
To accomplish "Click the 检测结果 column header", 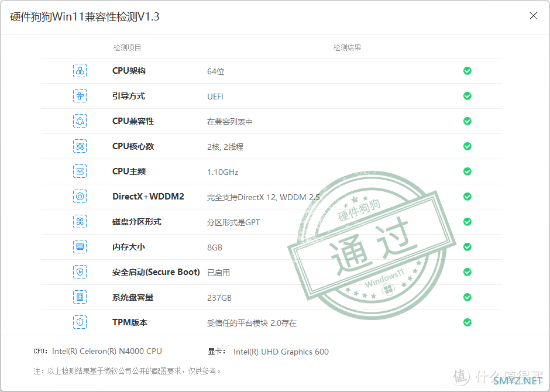I will point(347,48).
